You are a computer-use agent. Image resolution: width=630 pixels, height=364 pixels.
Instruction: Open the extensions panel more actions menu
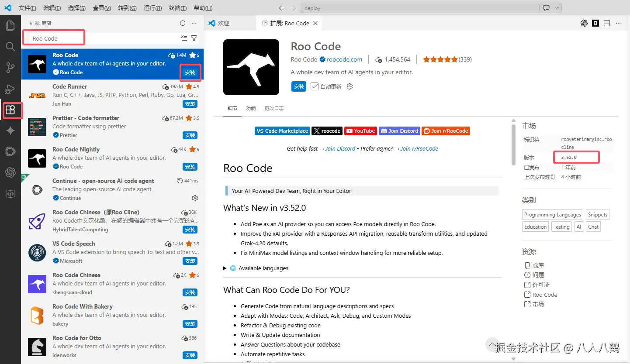(x=194, y=23)
